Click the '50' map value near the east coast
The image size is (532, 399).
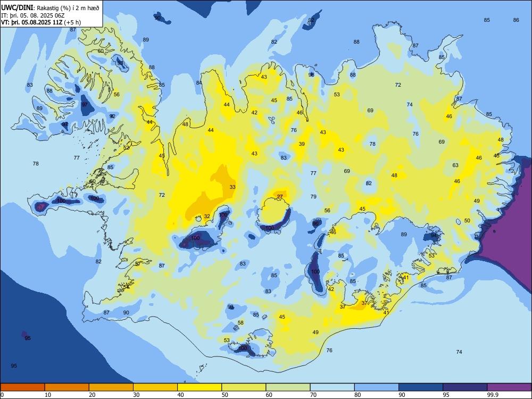467,221
